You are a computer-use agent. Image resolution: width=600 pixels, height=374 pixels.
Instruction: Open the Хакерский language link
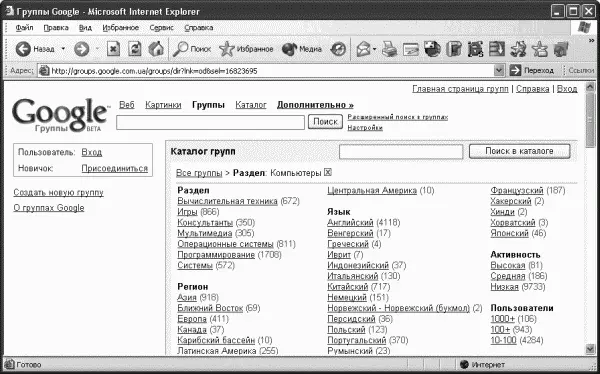coord(511,201)
